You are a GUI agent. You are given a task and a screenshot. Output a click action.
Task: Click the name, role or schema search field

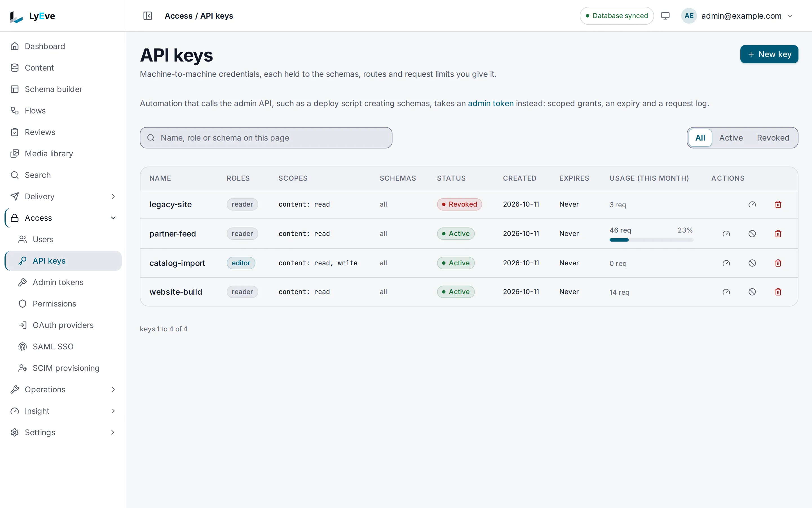tap(266, 138)
